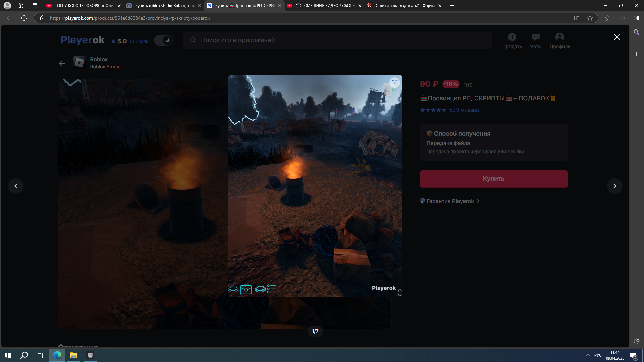Open browser settings and more menu
This screenshot has width=644, height=362.
(622, 18)
